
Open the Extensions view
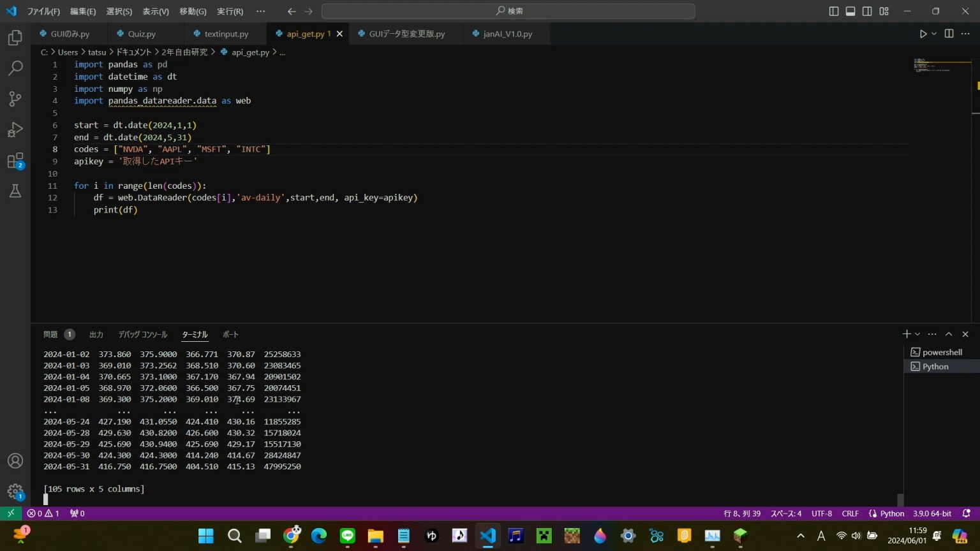[15, 161]
